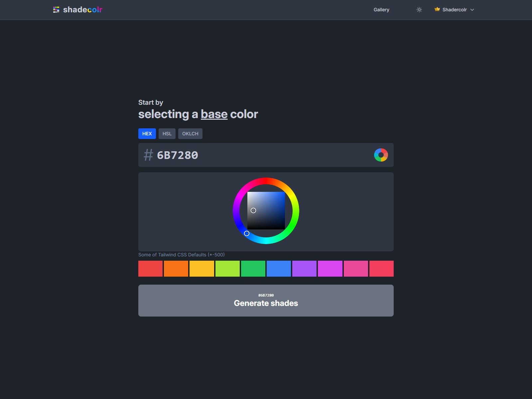
Task: Click the crown icon next to Shadercolr
Action: pos(437,10)
